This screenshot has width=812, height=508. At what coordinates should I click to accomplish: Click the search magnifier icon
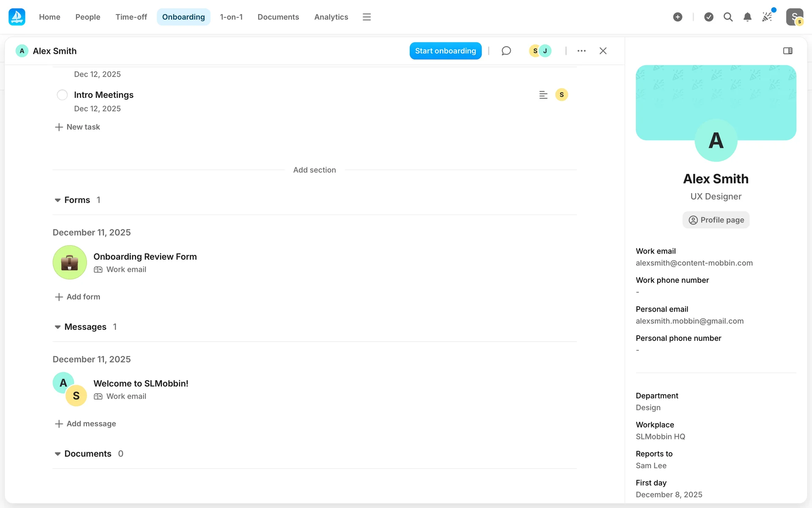click(x=728, y=17)
